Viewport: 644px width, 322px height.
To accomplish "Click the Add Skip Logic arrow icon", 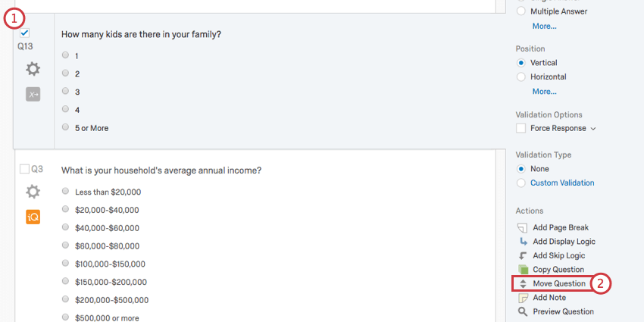I will 523,255.
